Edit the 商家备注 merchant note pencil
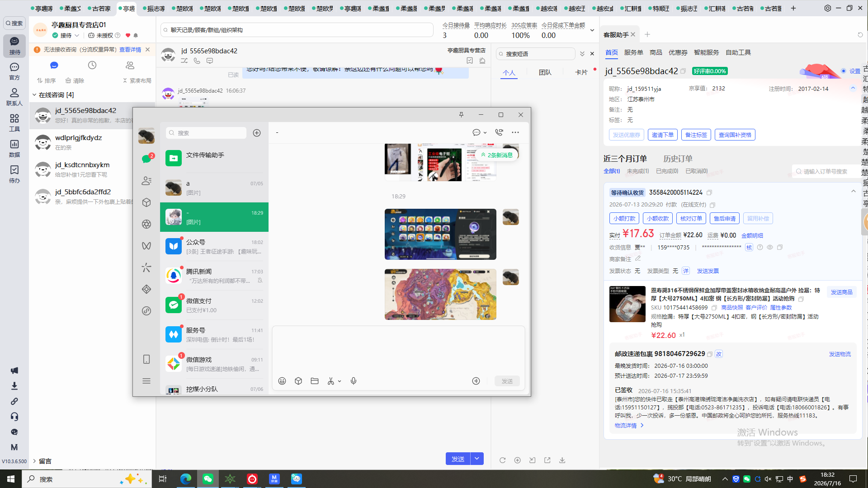This screenshot has width=868, height=488. tap(638, 258)
